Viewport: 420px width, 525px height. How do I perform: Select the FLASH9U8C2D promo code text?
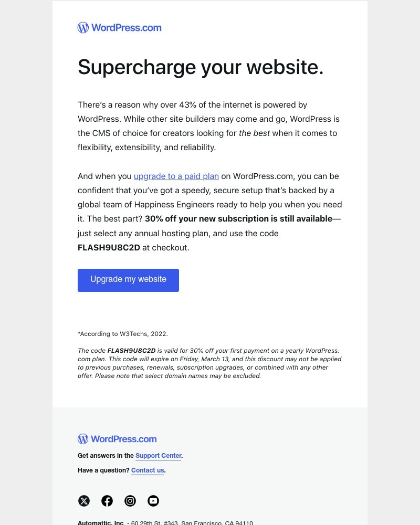pos(109,247)
